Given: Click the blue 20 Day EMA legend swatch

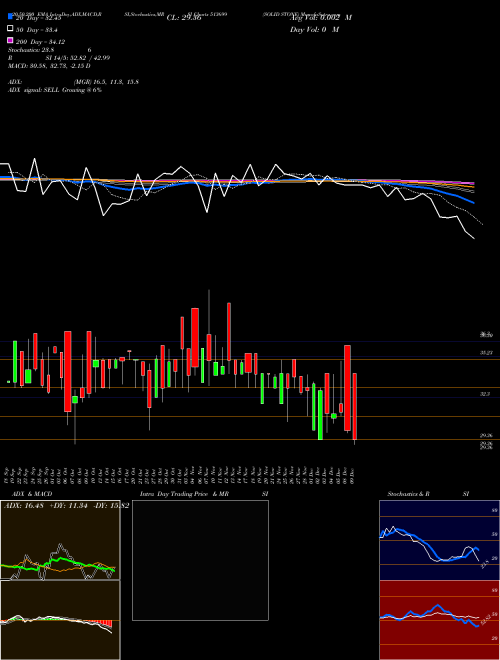Looking at the screenshot, I should point(11,17).
